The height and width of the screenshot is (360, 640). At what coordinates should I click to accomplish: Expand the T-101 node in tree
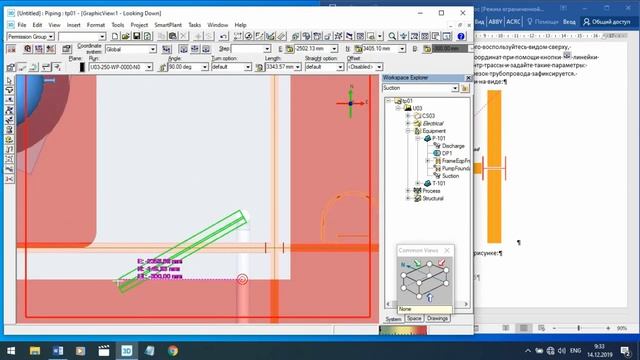(x=418, y=183)
